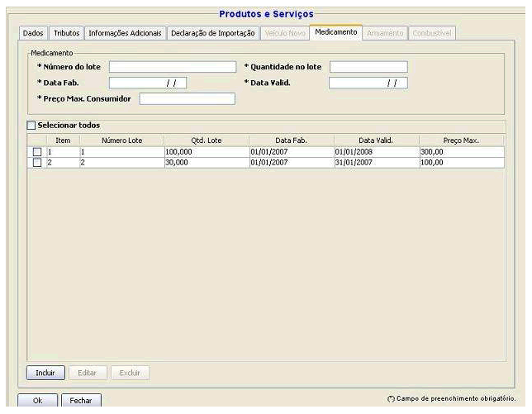
Task: Click the Data Fab. input field
Action: click(149, 83)
